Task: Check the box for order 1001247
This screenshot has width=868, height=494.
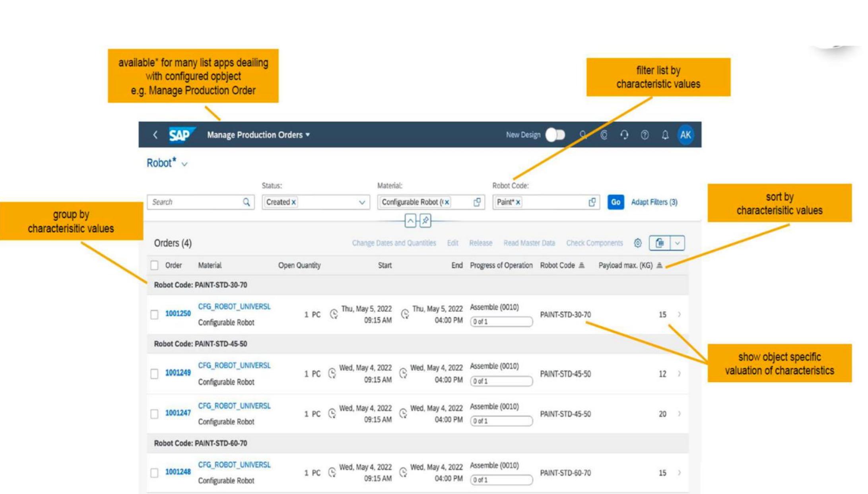Action: tap(154, 414)
